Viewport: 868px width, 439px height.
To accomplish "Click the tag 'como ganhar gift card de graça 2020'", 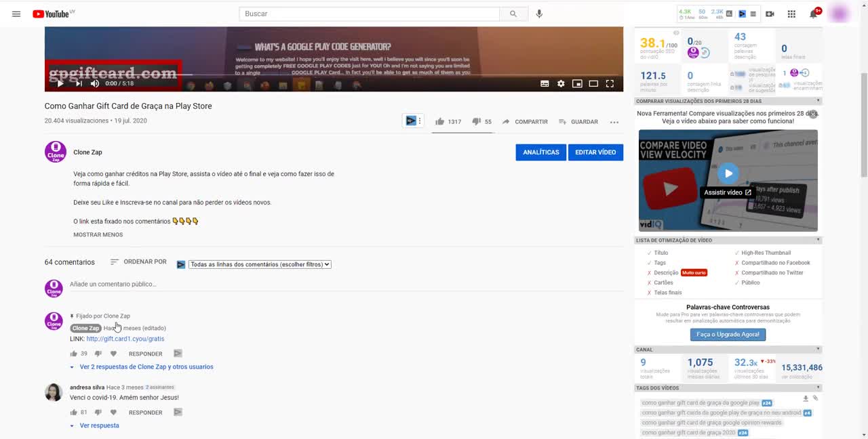I will tap(688, 432).
